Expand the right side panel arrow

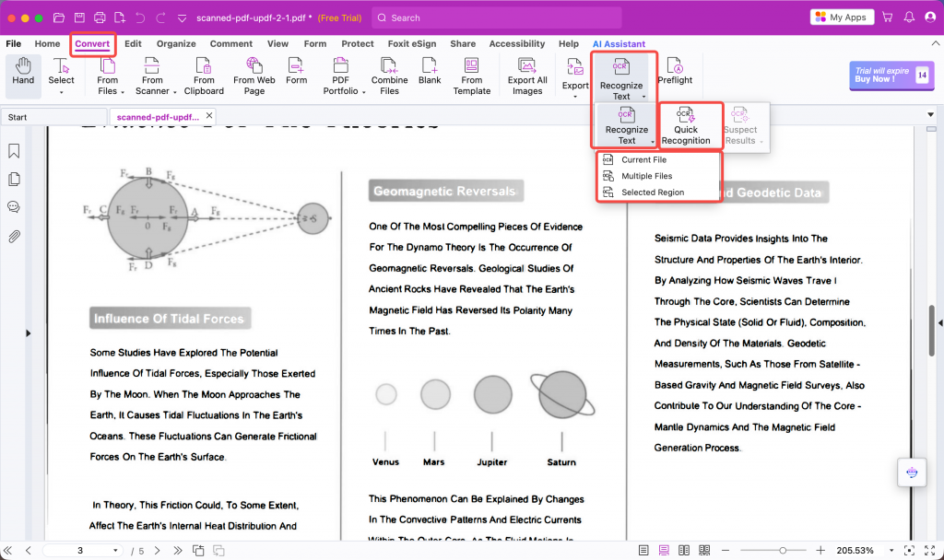tap(940, 323)
